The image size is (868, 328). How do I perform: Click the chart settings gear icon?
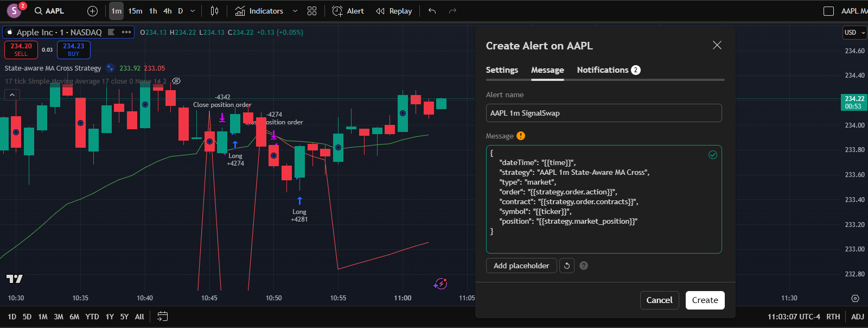point(855,298)
